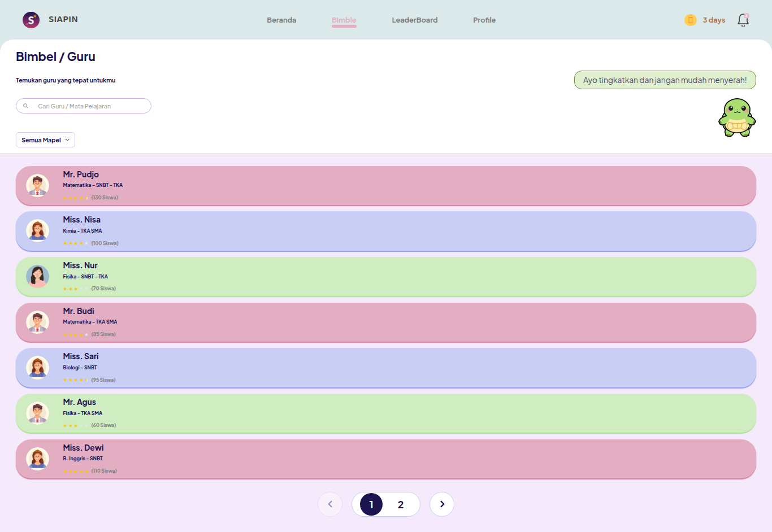
Task: Open the notification bell
Action: point(743,20)
